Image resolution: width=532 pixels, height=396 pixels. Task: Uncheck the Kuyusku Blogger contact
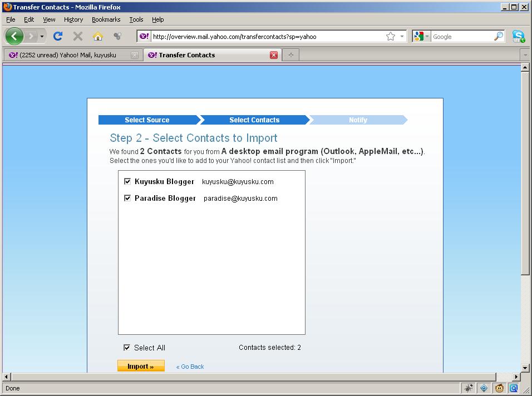point(127,181)
